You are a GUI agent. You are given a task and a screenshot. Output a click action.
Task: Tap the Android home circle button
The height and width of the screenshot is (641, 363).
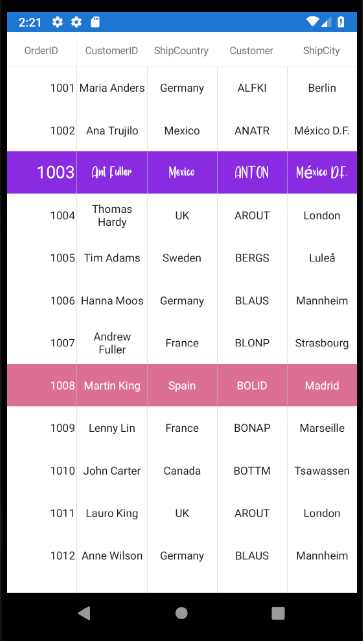181,613
